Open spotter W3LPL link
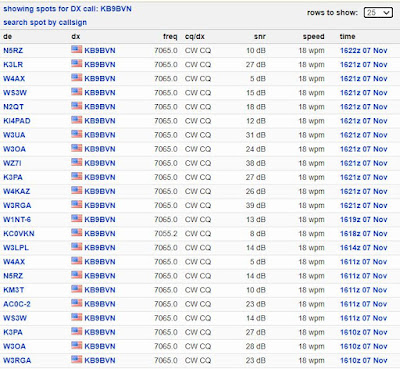The height and width of the screenshot is (369, 400). point(16,248)
